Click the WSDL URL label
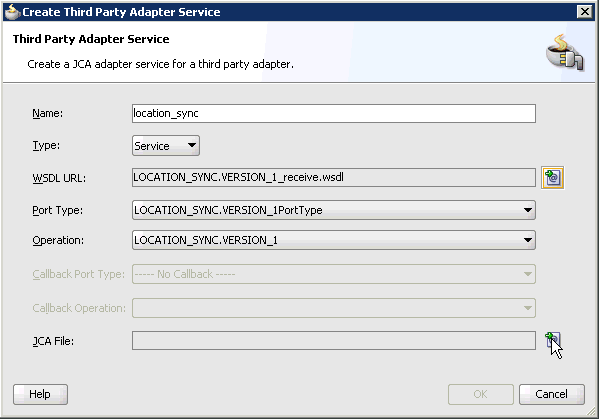 tap(59, 178)
